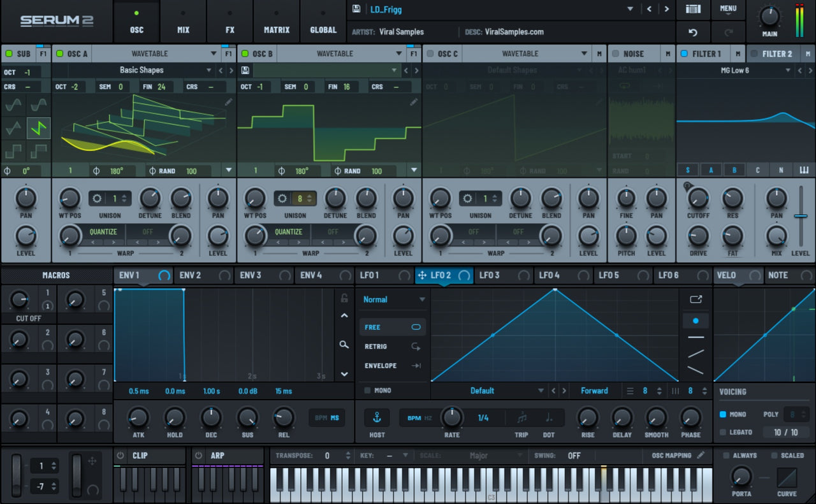Open OSC B unison settings gear

[282, 198]
